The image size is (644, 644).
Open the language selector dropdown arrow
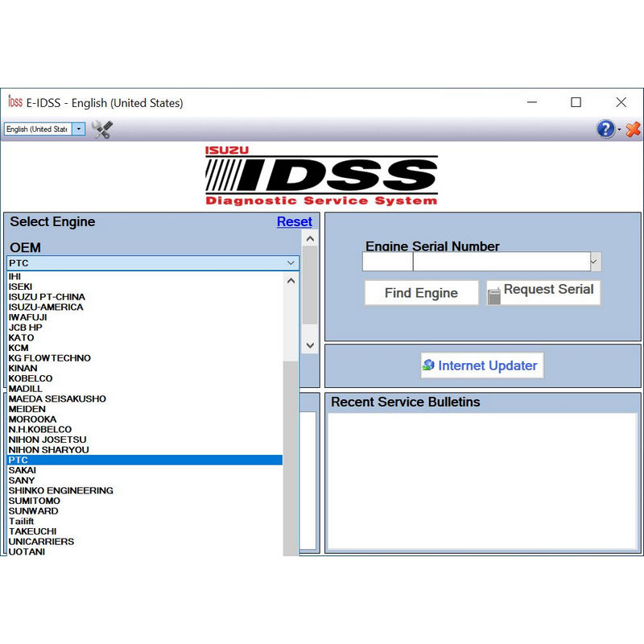click(79, 129)
